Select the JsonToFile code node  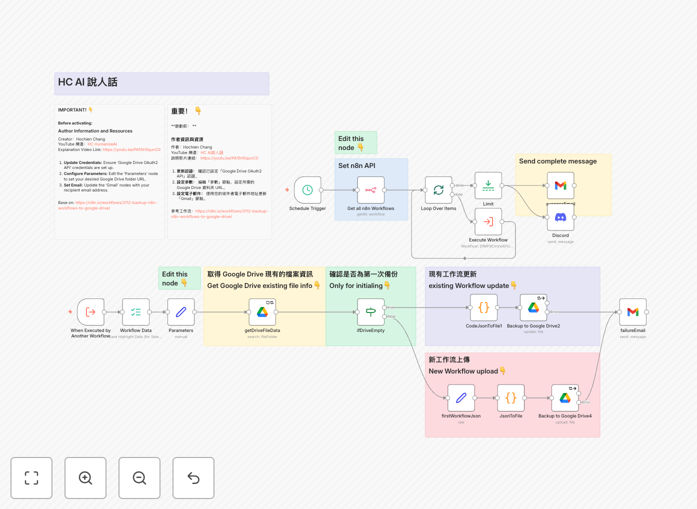[x=511, y=397]
